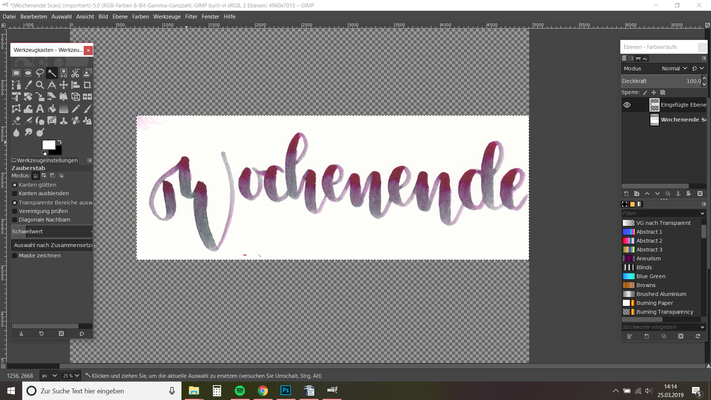Select the Blue Green gradient
The image size is (711, 400).
point(650,276)
